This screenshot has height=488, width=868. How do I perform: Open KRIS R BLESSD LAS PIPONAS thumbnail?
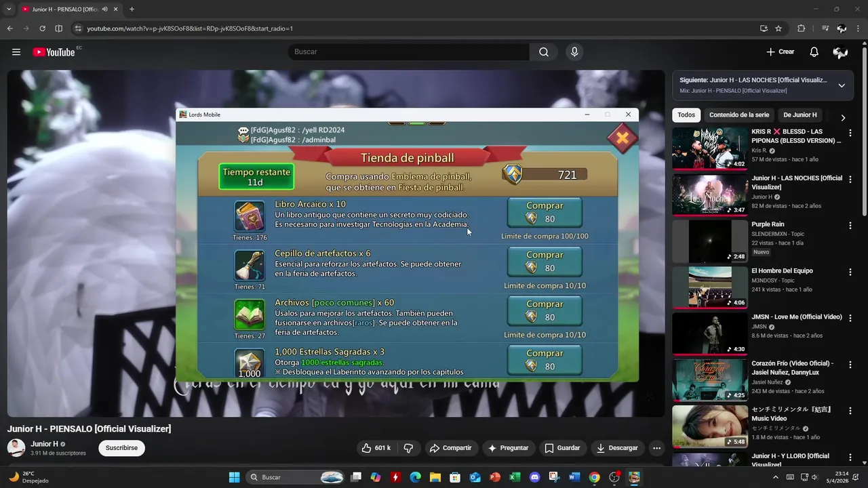pyautogui.click(x=710, y=148)
